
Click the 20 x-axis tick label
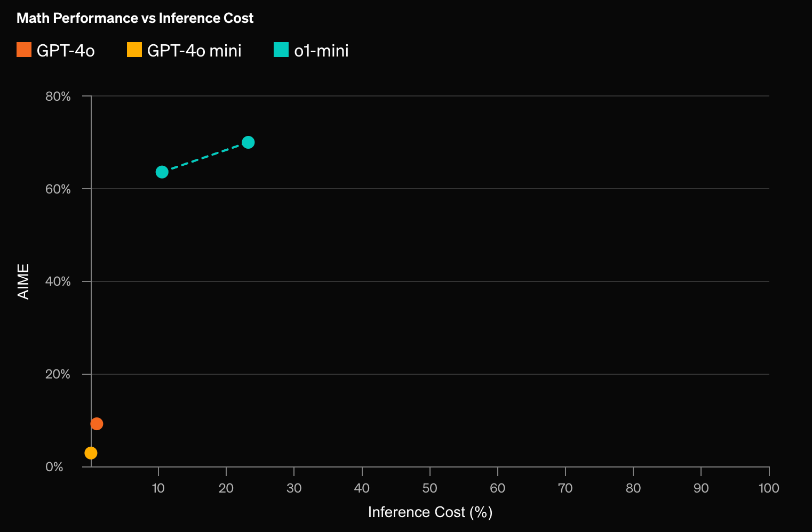click(226, 488)
